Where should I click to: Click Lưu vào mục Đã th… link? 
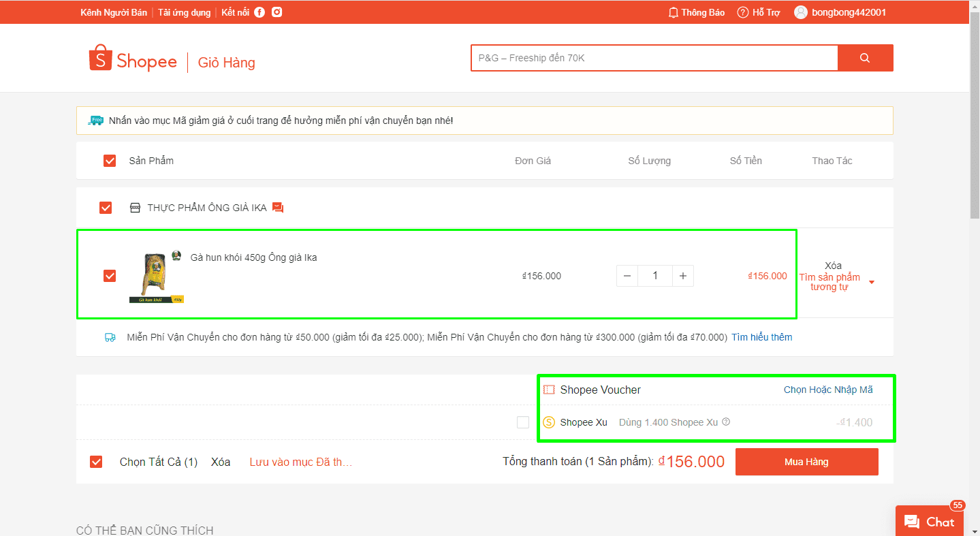tap(301, 462)
